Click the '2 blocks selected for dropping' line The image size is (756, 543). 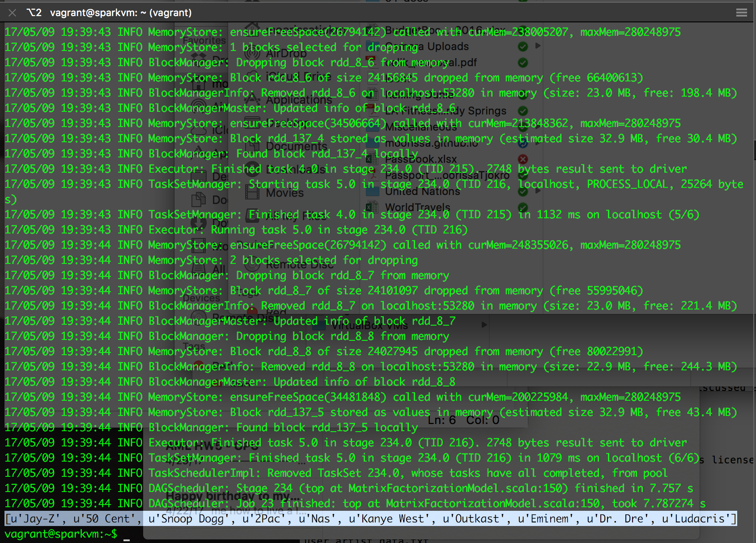click(x=211, y=260)
